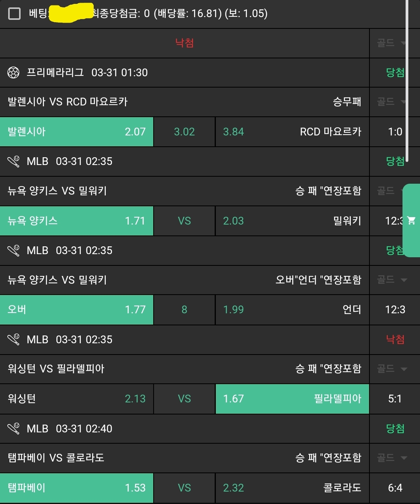Expand 골드 dropdown in 발렌시아 VS RCD 마요르카 row
This screenshot has height=504, width=420.
click(392, 102)
